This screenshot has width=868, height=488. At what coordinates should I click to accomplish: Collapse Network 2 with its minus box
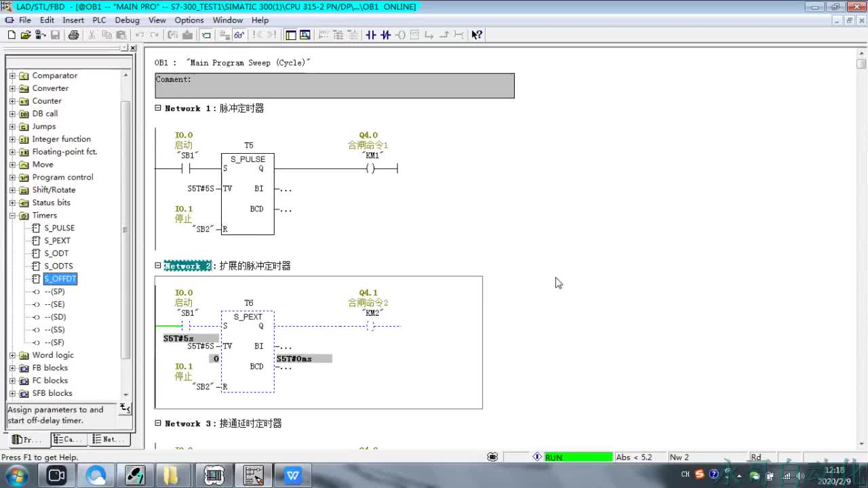[158, 266]
